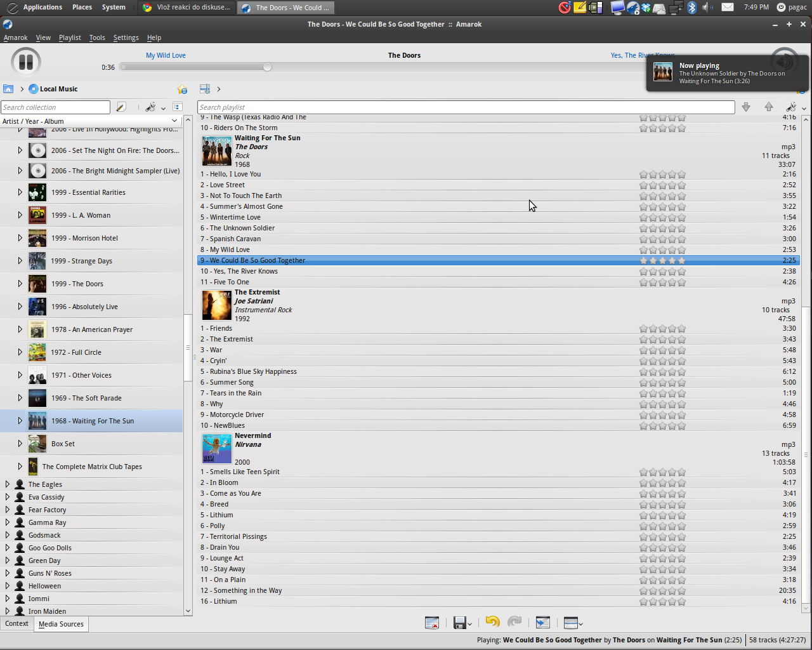
Task: Click Nevermind album cover in playlist
Action: point(217,449)
